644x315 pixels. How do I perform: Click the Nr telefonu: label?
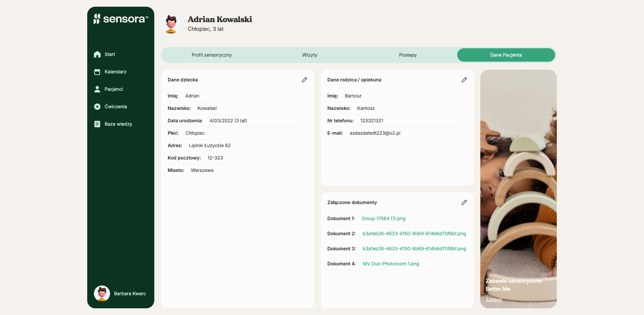tap(340, 121)
